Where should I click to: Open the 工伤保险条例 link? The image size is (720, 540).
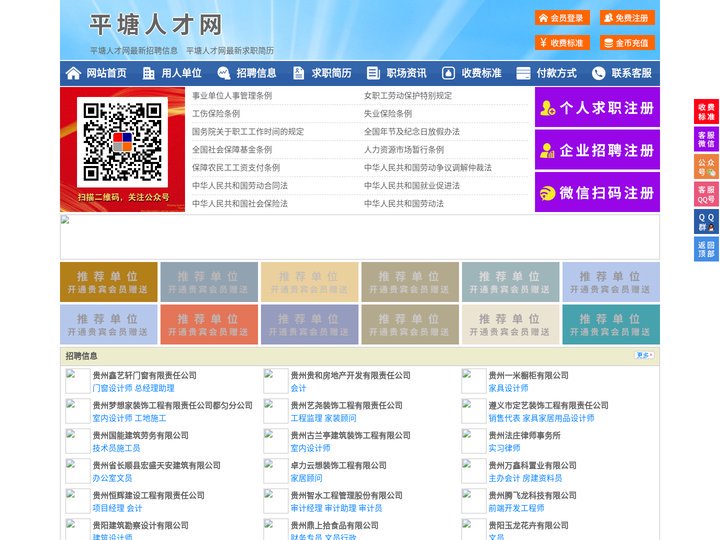(216, 113)
